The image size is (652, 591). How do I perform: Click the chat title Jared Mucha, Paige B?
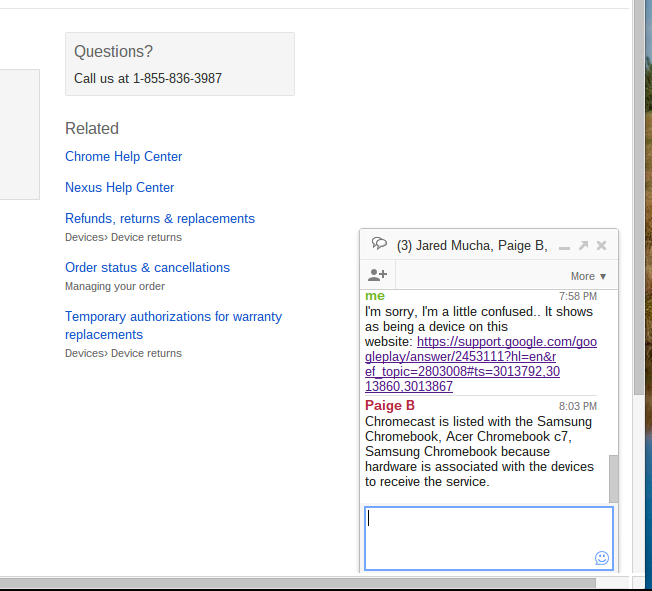click(x=471, y=245)
